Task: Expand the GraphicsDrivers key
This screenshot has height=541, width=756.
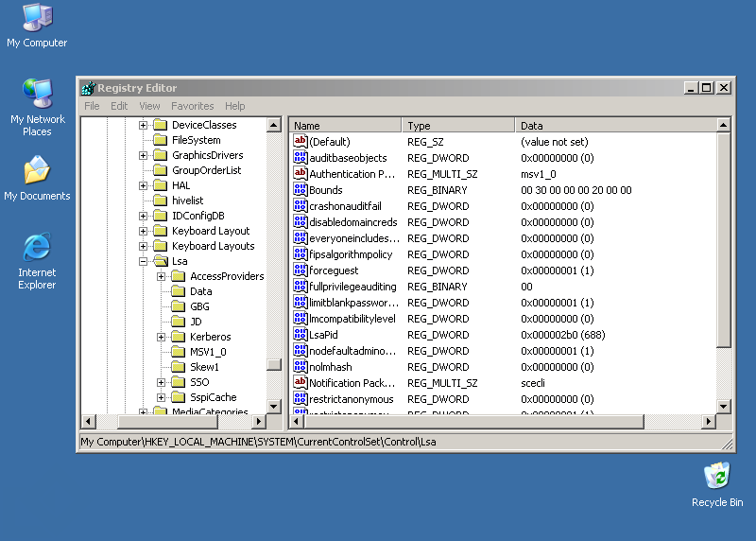Action: pyautogui.click(x=144, y=155)
